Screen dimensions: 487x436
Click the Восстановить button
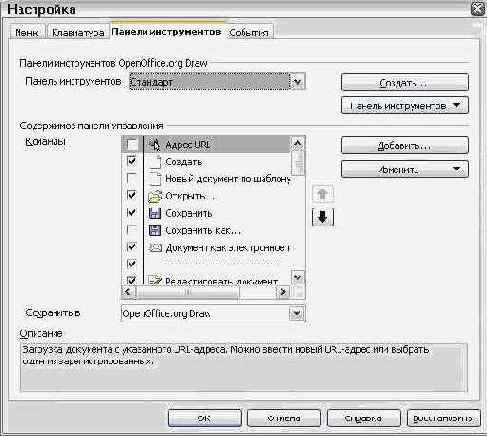443,418
